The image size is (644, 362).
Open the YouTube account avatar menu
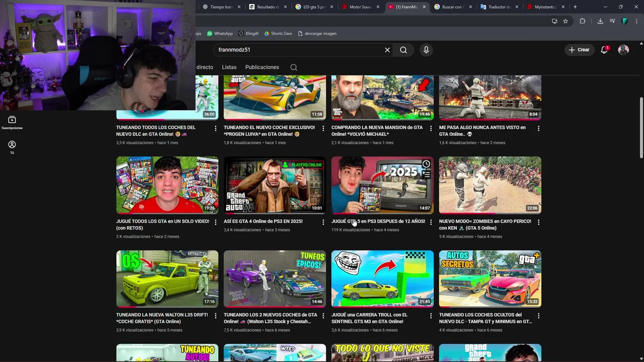[x=623, y=50]
